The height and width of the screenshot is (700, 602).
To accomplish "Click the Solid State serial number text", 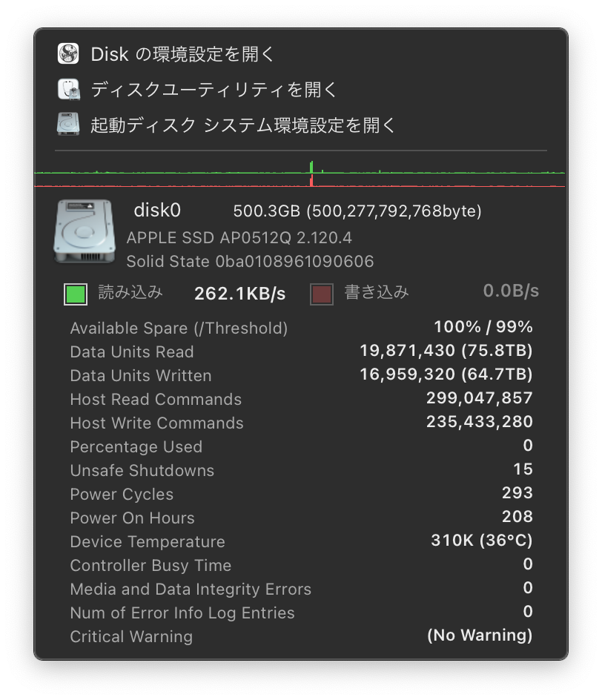I will tap(250, 261).
